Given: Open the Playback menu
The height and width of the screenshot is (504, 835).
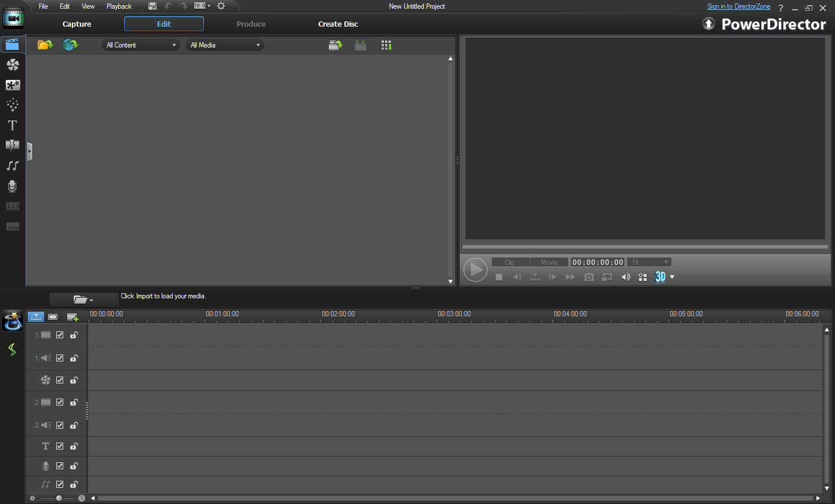Looking at the screenshot, I should pos(119,6).
